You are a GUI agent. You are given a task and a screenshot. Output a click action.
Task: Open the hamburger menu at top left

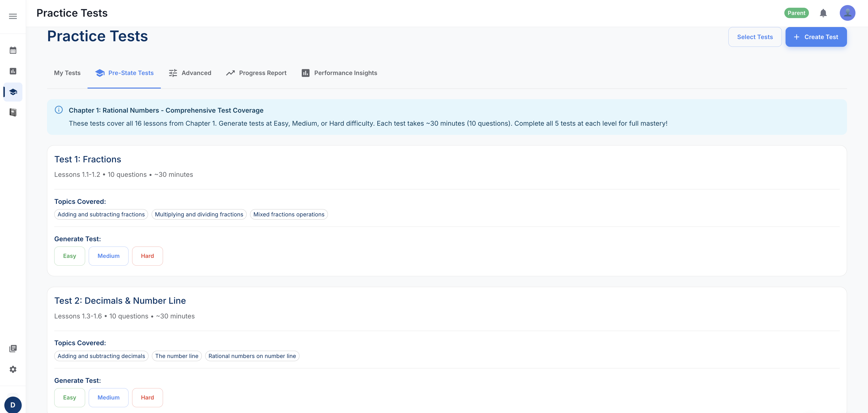pyautogui.click(x=13, y=16)
